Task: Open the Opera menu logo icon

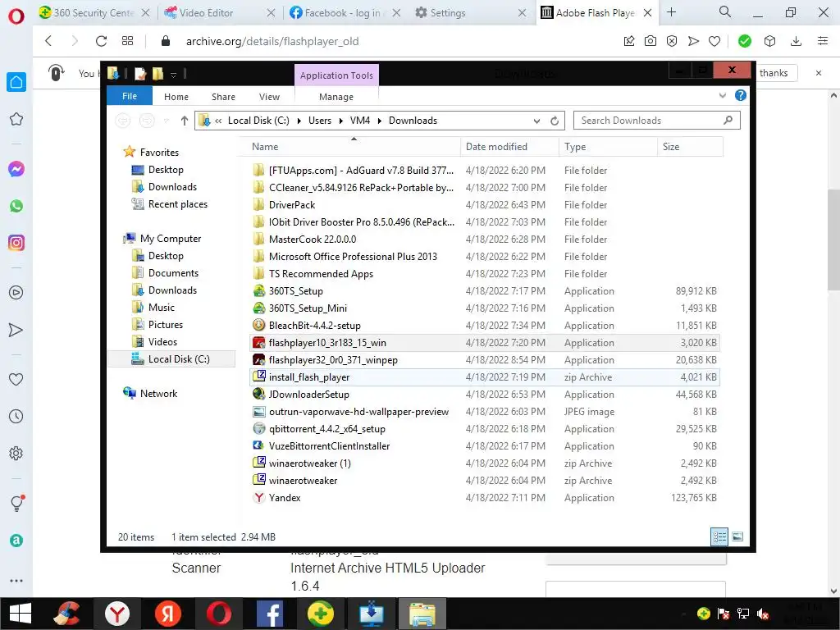Action: [x=16, y=16]
